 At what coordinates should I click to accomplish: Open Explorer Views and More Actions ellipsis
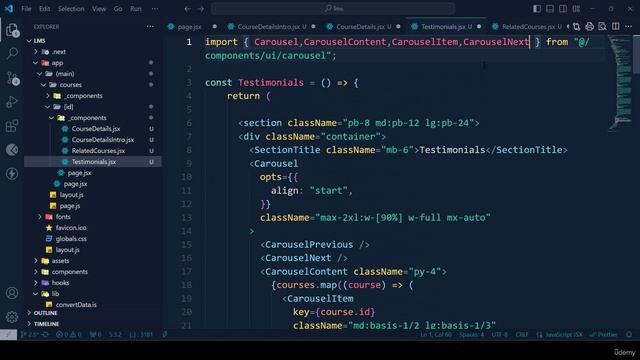pyautogui.click(x=150, y=27)
